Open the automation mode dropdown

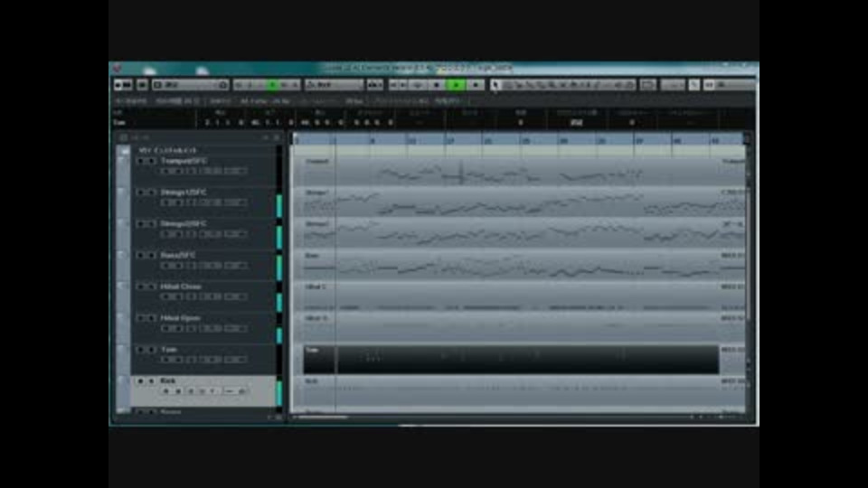click(x=334, y=85)
